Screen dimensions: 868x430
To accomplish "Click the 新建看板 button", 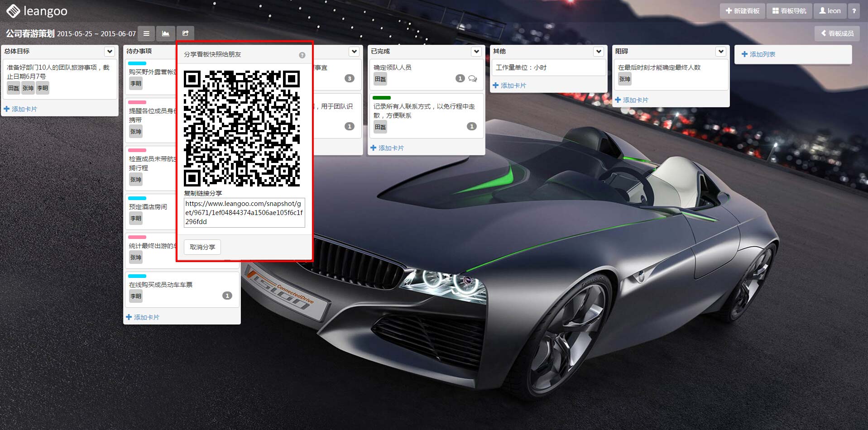I will (x=742, y=11).
